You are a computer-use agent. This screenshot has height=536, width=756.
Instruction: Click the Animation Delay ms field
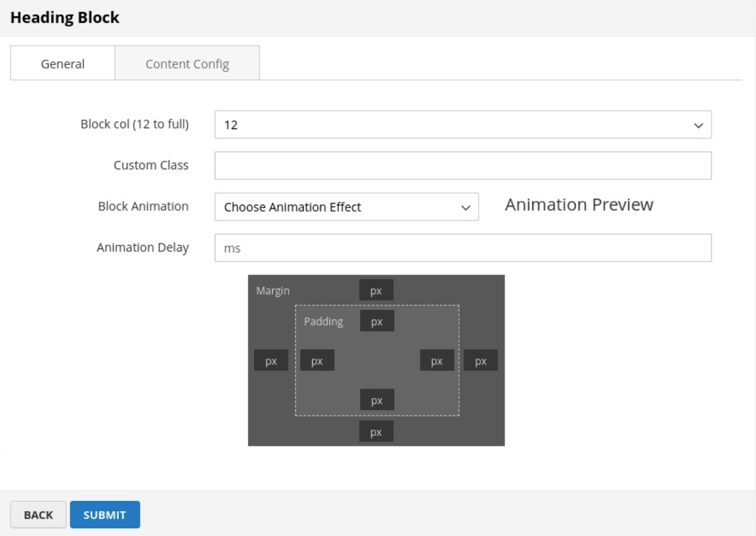click(x=463, y=248)
